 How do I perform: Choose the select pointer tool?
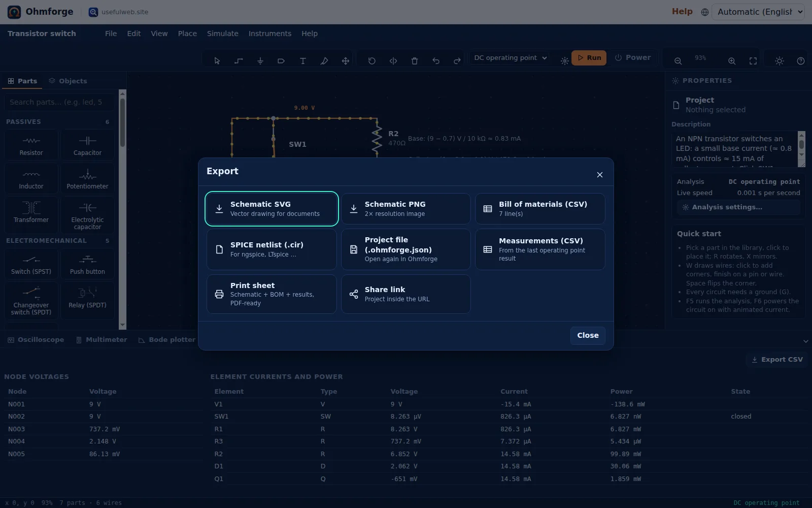[x=217, y=61]
